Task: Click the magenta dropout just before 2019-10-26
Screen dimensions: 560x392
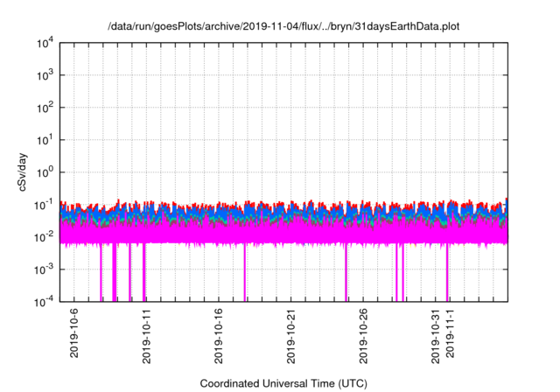Action: click(x=346, y=272)
